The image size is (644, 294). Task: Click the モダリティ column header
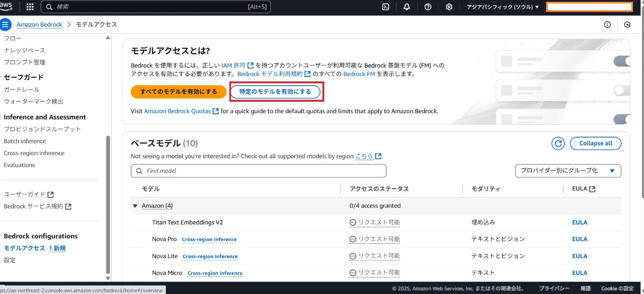click(486, 189)
